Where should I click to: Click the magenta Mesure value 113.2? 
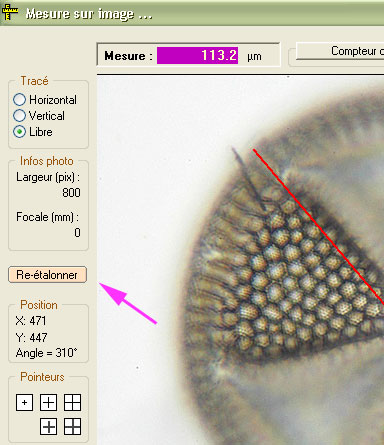(197, 55)
